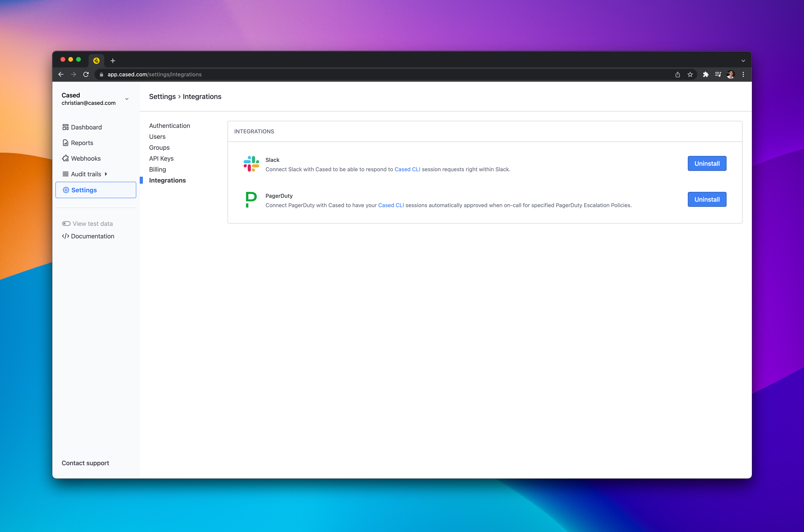Click Contact support
Viewport: 804px width, 532px height.
pyautogui.click(x=85, y=463)
